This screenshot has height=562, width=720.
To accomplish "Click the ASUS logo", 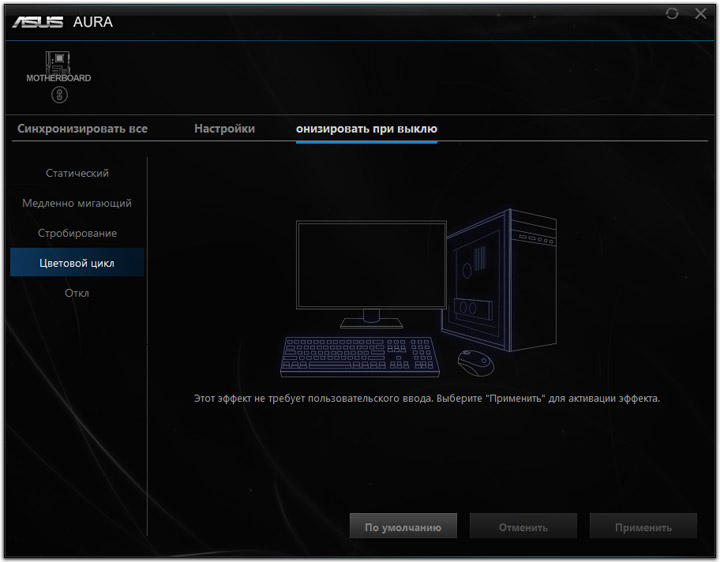I will (x=38, y=22).
